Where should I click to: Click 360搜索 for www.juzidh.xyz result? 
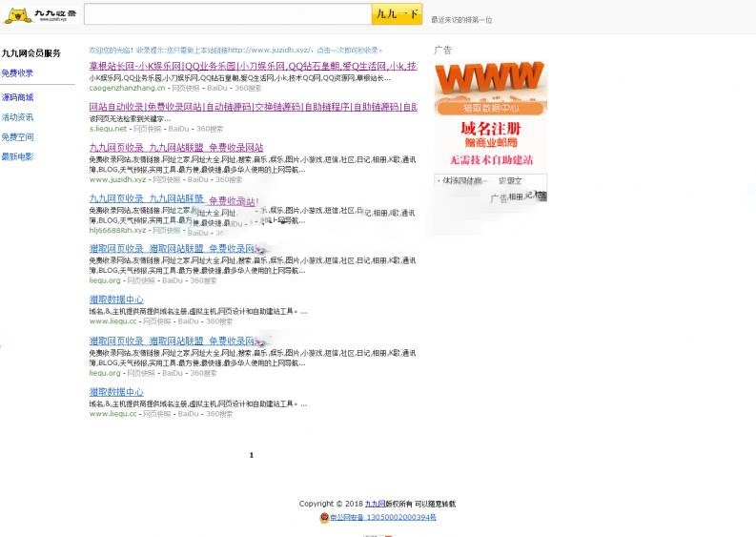click(229, 179)
